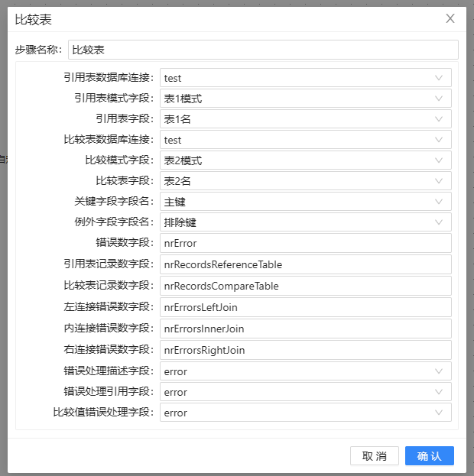Image resolution: width=474 pixels, height=476 pixels.
Task: Open the 引用表数据库连接 dropdown
Action: (305, 78)
